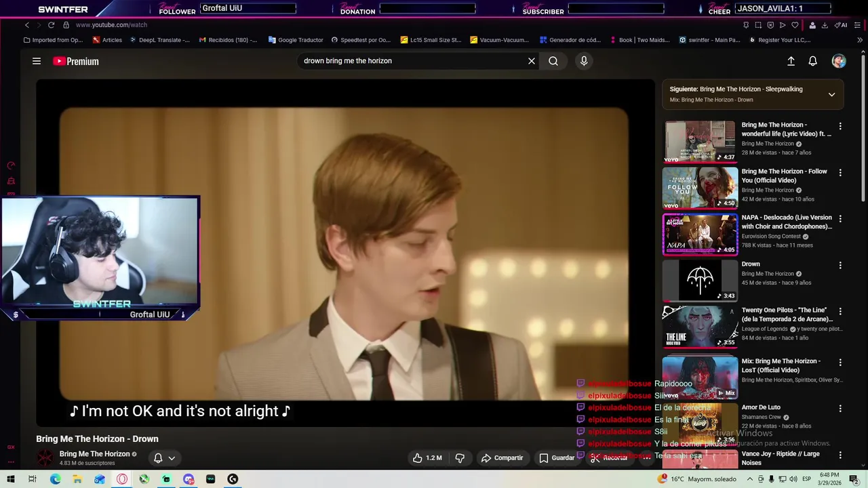Screen dimensions: 868x488
Task: Run search with the magnifier button
Action: tap(553, 61)
